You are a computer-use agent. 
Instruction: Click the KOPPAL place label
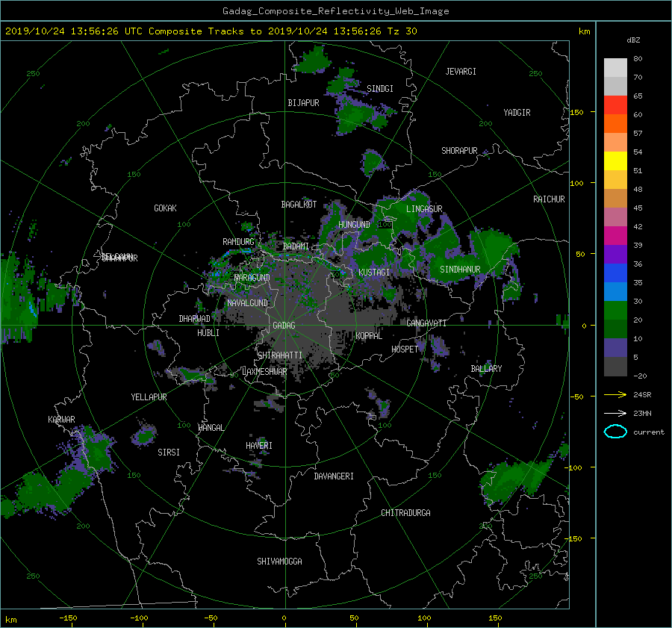(x=369, y=336)
